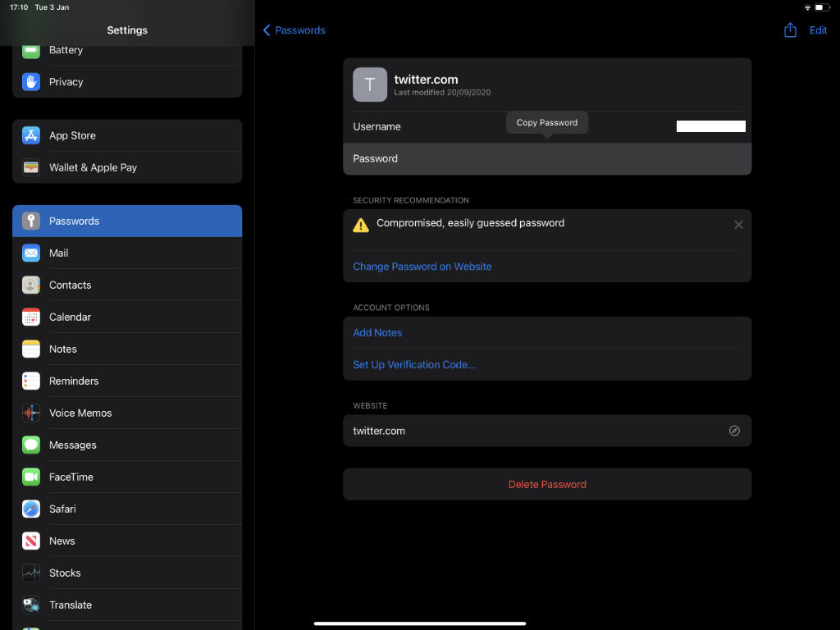The image size is (840, 630).
Task: Tap the twitter.com letter T avatar
Action: pos(370,84)
